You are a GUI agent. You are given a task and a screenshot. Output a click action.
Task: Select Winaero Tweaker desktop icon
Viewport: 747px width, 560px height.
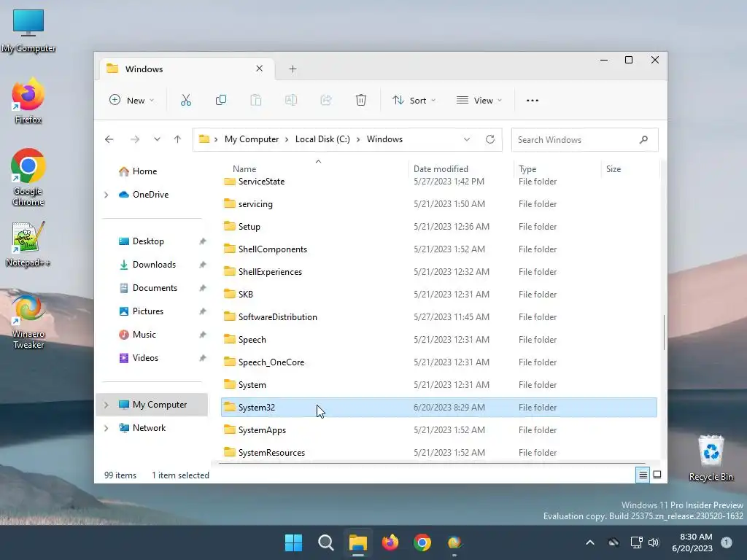pos(28,322)
